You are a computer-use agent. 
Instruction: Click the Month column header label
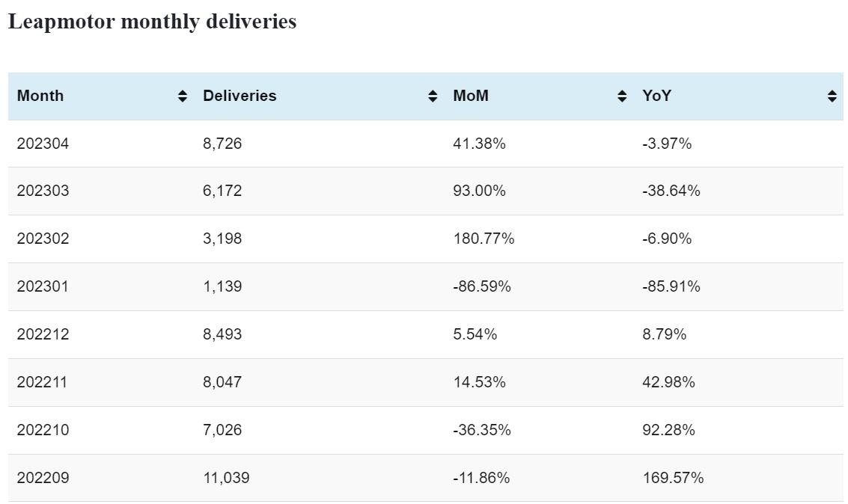pyautogui.click(x=40, y=96)
